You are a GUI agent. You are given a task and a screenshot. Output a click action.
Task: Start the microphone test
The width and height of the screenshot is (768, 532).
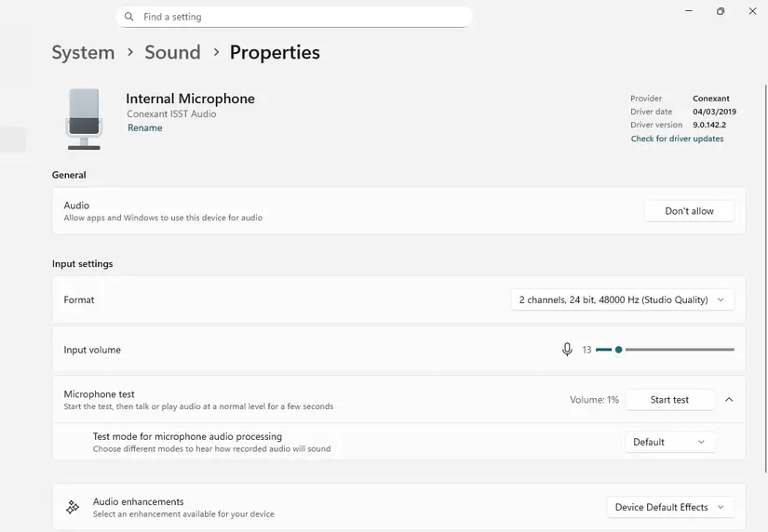click(669, 400)
